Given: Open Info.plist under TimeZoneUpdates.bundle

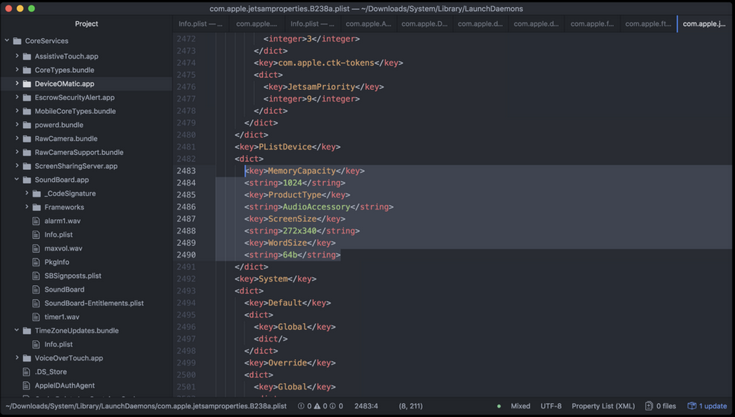Looking at the screenshot, I should 58,344.
